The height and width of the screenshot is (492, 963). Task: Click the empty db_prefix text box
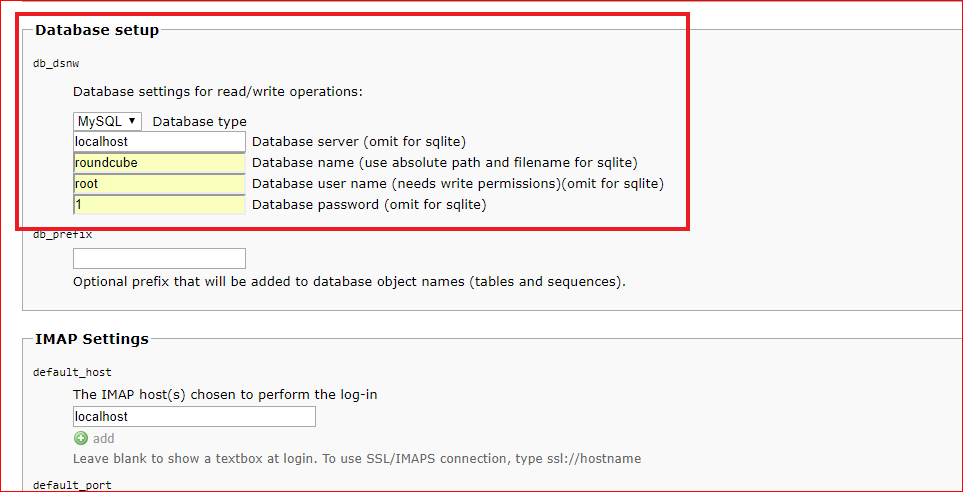(x=159, y=258)
